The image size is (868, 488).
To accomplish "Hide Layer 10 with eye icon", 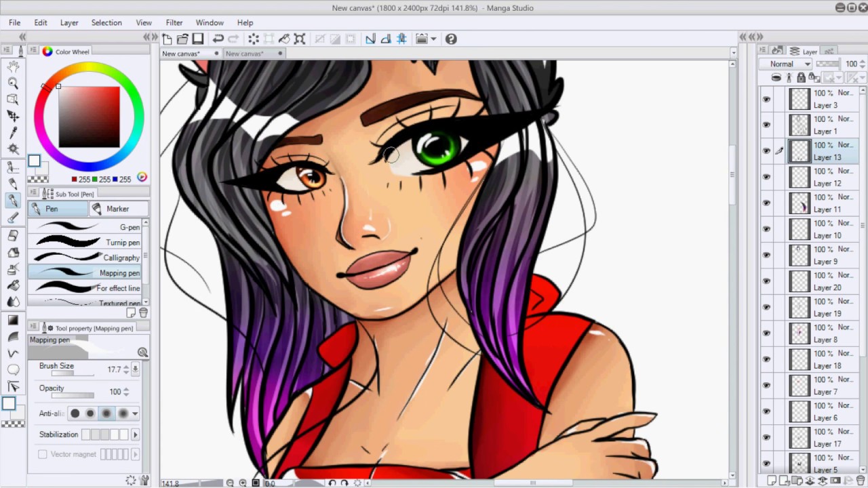I will (766, 229).
